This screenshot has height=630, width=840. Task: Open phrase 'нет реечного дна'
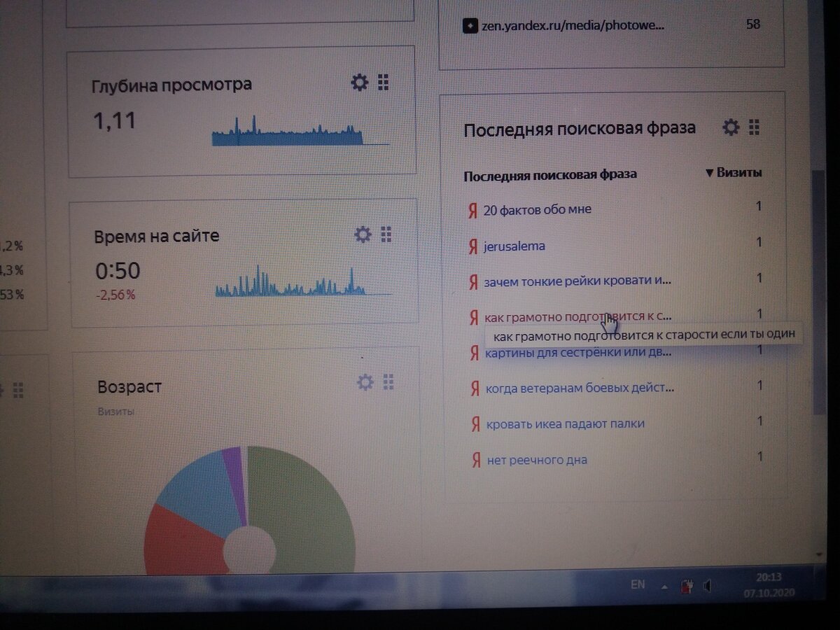pyautogui.click(x=537, y=460)
